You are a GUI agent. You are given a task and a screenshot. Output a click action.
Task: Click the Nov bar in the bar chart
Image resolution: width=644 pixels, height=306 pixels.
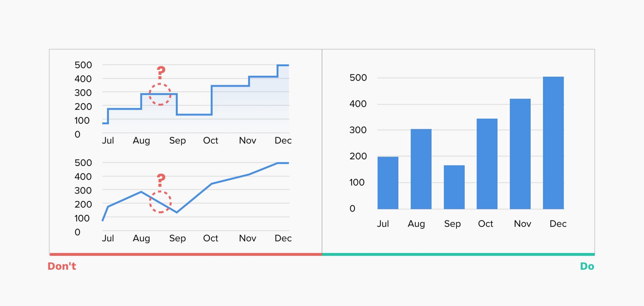520,154
